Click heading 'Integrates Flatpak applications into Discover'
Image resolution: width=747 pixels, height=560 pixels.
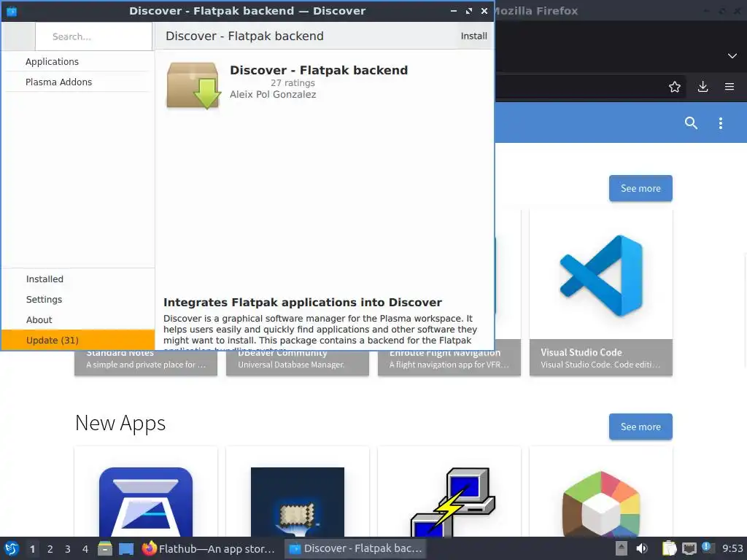(303, 303)
